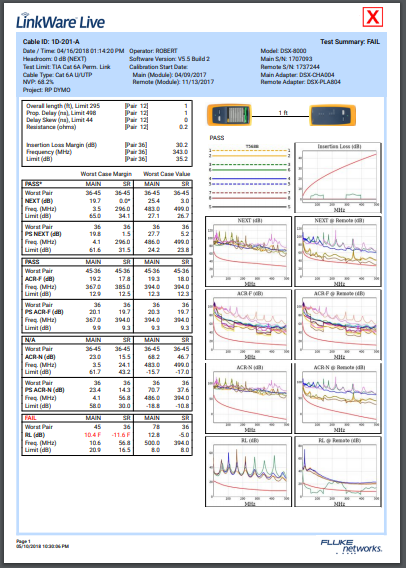Click the LinkWare Live logo
This screenshot has width=406, height=568.
[60, 21]
